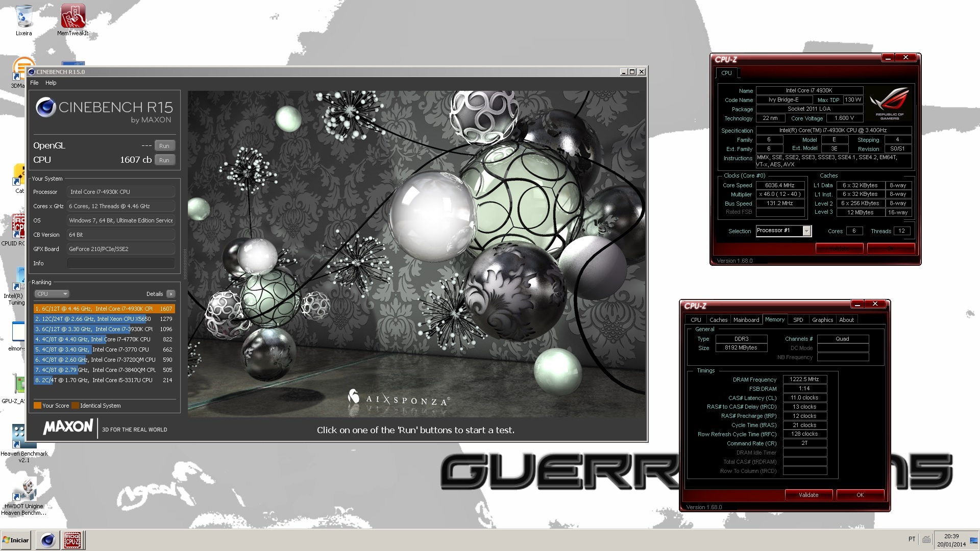Image resolution: width=980 pixels, height=551 pixels.
Task: Run the CPU test
Action: coord(164,160)
